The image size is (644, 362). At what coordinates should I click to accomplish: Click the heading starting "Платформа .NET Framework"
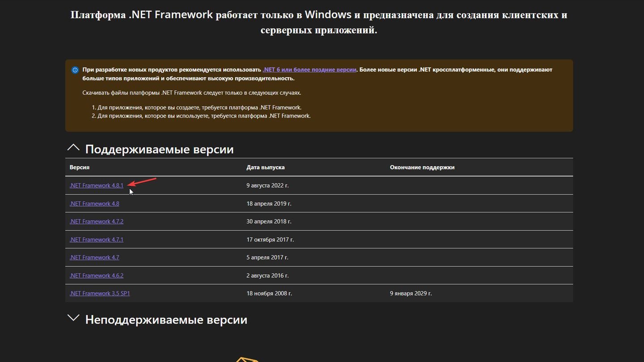[x=319, y=22]
